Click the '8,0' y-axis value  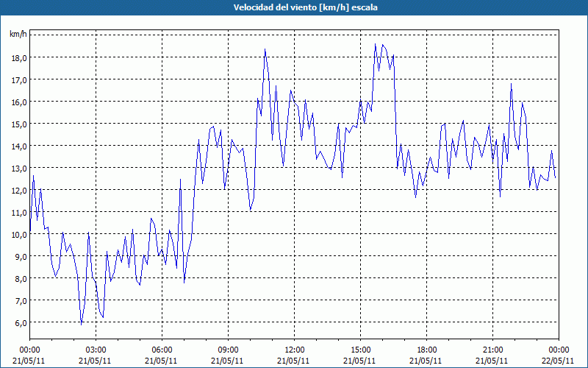click(x=21, y=279)
